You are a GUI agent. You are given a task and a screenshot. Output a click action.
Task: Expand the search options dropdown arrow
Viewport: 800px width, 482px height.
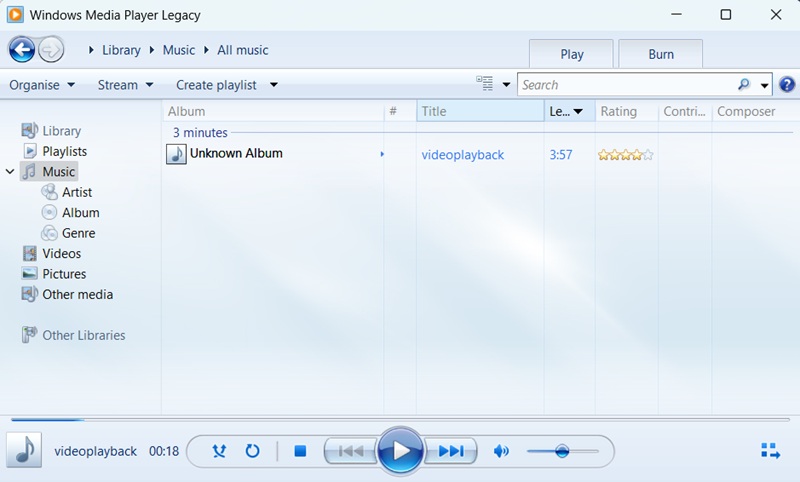pyautogui.click(x=764, y=85)
